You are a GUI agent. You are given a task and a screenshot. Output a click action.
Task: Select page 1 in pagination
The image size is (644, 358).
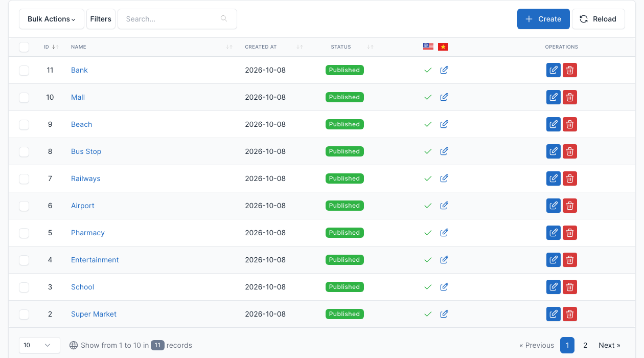(x=567, y=345)
